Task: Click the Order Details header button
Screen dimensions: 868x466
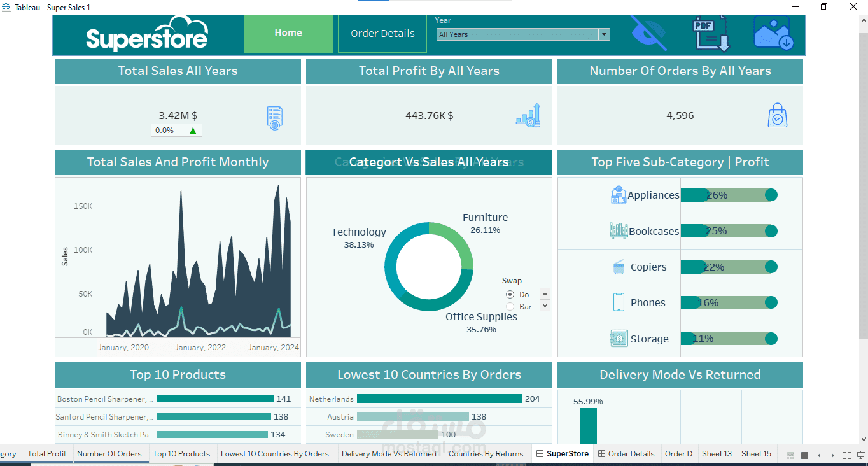Action: [382, 34]
